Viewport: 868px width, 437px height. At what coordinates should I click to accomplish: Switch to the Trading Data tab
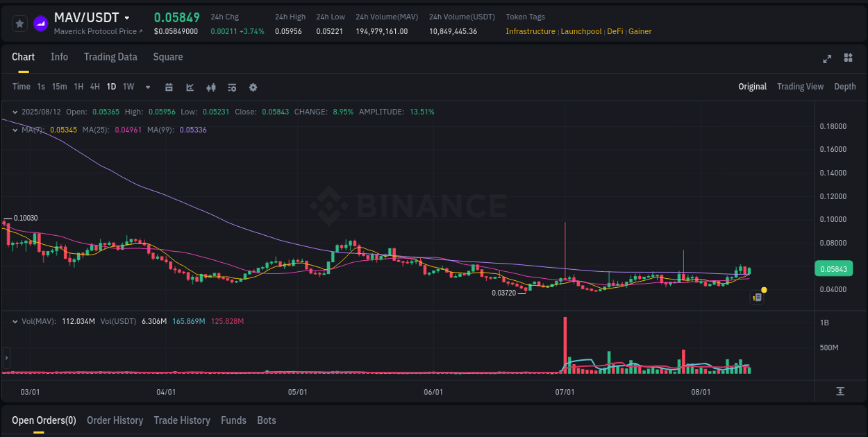click(x=110, y=57)
